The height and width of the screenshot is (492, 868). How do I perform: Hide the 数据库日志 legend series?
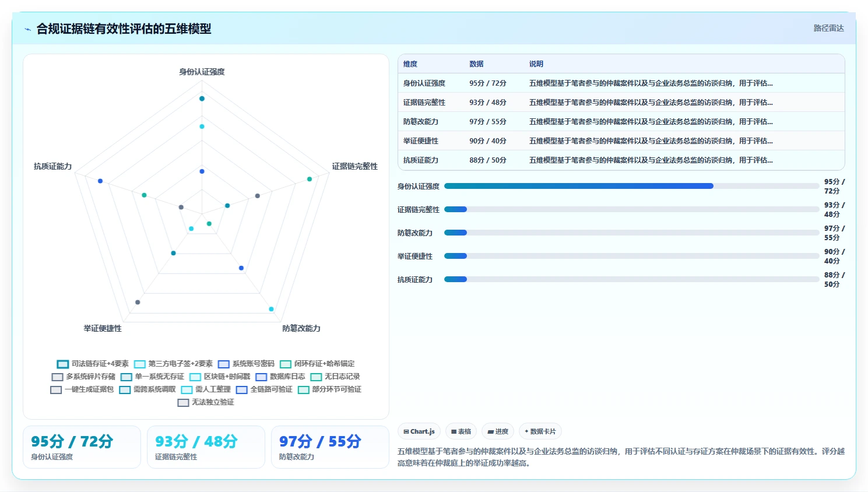point(280,377)
